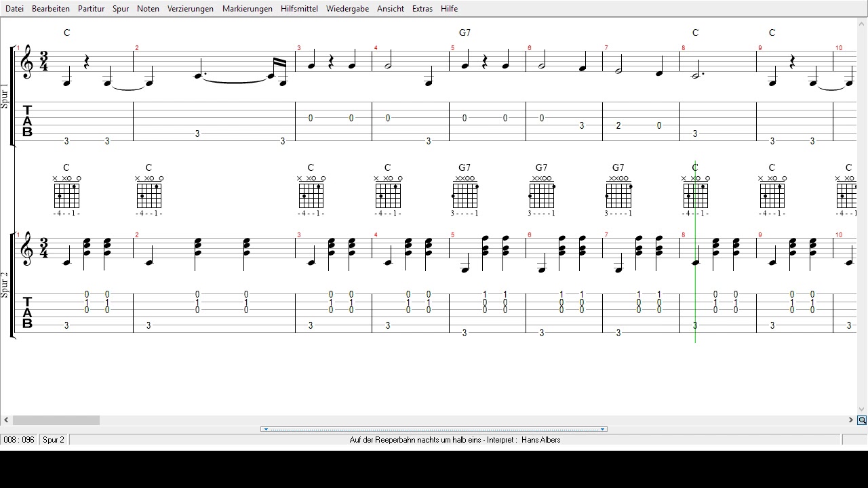Click the right arrow on the bottom panel splitter
This screenshot has width=868, height=488.
click(x=602, y=429)
